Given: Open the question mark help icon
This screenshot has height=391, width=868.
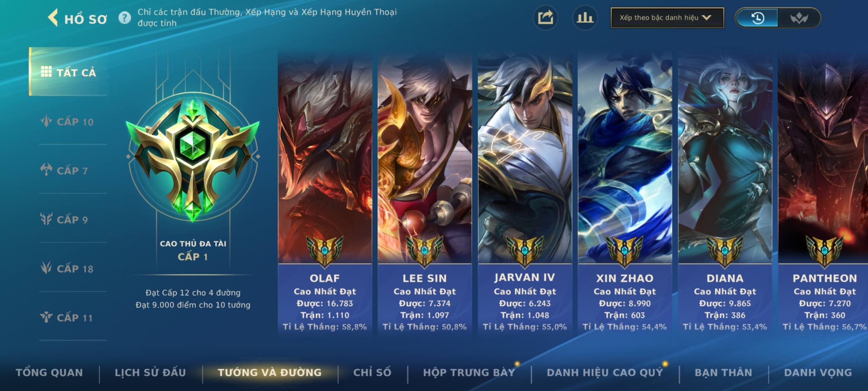Looking at the screenshot, I should [125, 18].
